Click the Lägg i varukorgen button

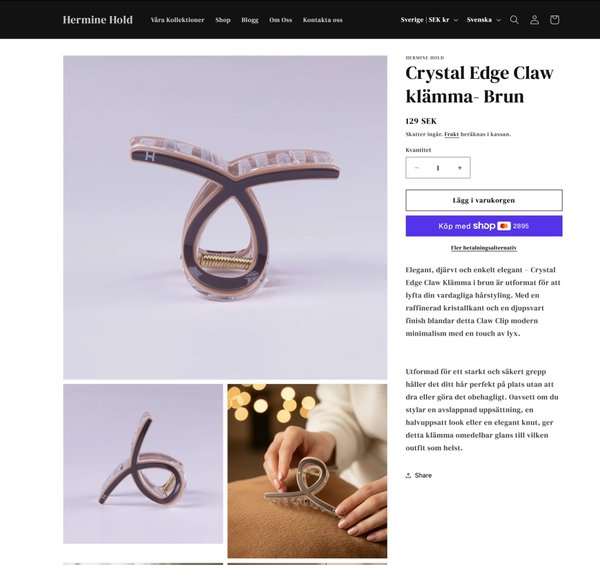coord(484,200)
